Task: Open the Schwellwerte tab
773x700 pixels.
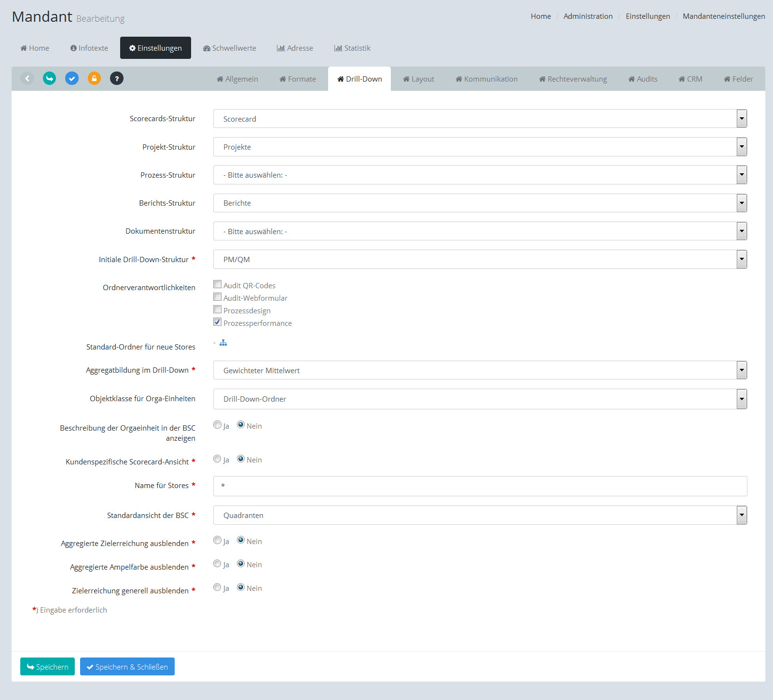Action: coord(230,48)
